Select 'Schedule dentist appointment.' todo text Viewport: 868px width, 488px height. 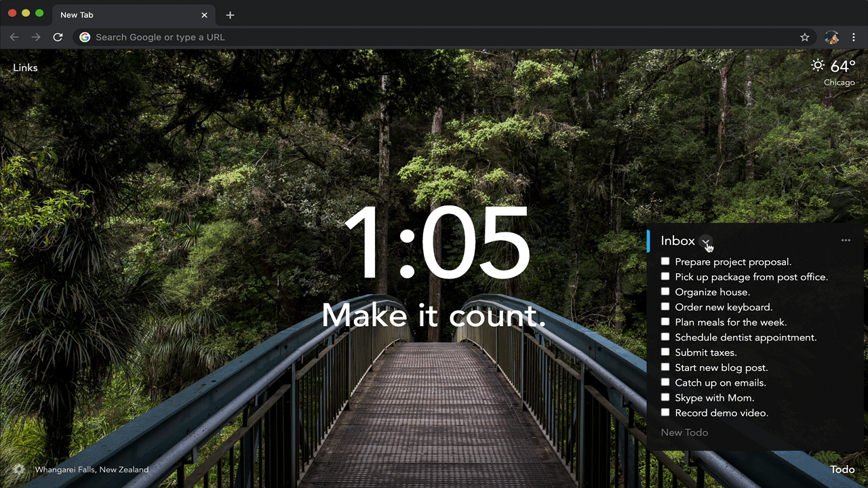coord(746,338)
